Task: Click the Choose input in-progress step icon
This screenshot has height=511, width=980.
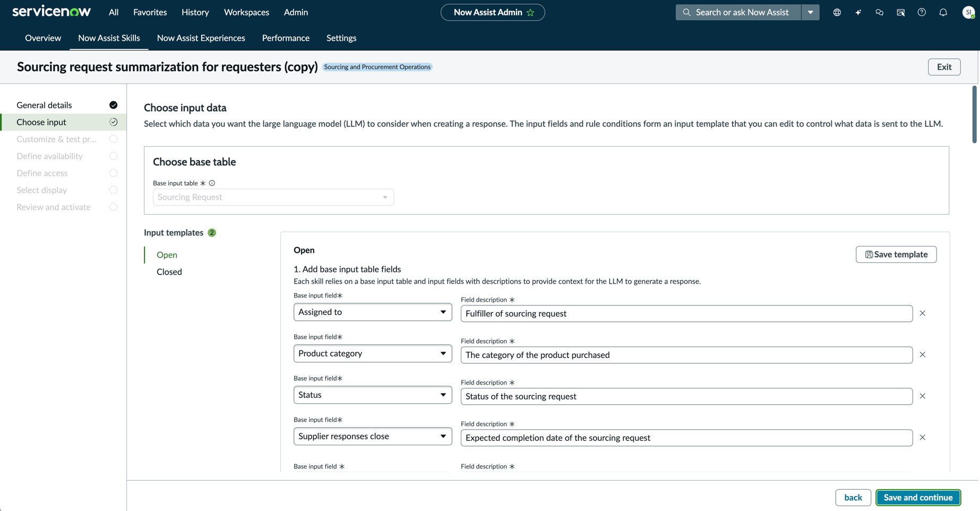Action: click(114, 122)
